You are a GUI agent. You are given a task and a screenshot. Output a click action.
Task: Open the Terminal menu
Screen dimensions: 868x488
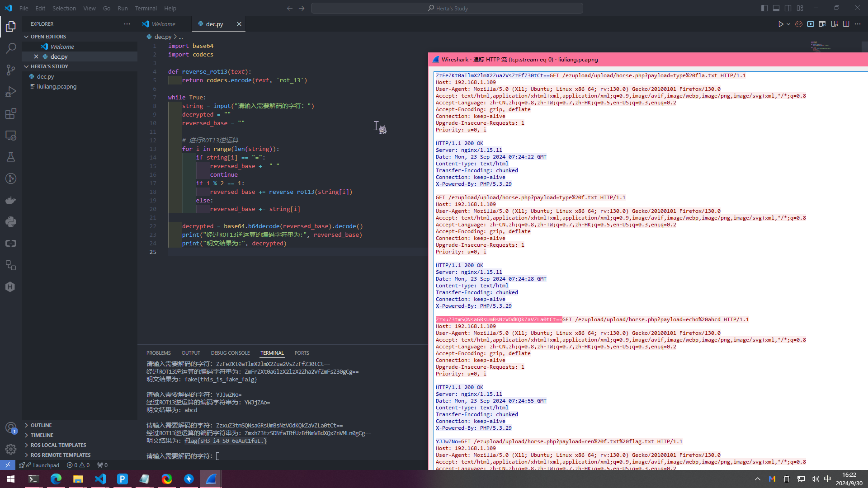[146, 8]
